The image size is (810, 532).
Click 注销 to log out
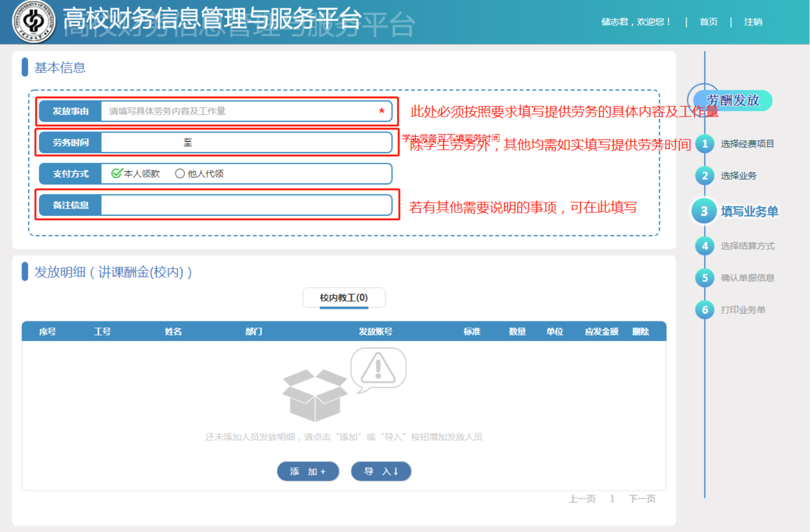coord(752,22)
